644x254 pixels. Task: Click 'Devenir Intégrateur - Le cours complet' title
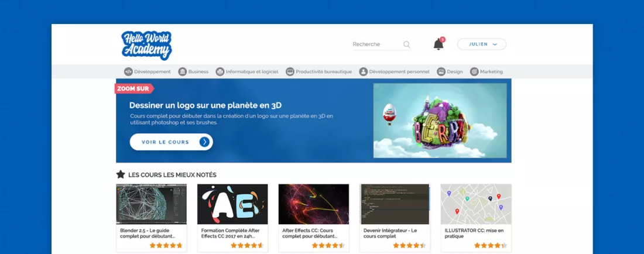pyautogui.click(x=390, y=234)
